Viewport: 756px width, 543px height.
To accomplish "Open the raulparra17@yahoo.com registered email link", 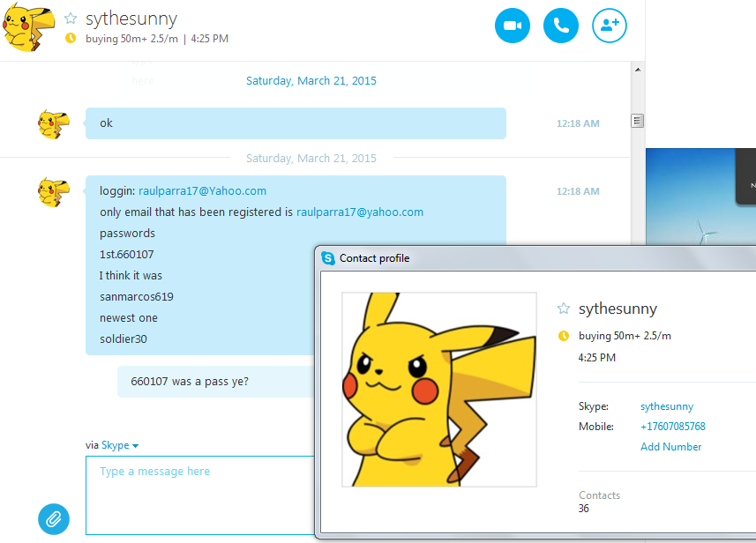I will point(360,212).
